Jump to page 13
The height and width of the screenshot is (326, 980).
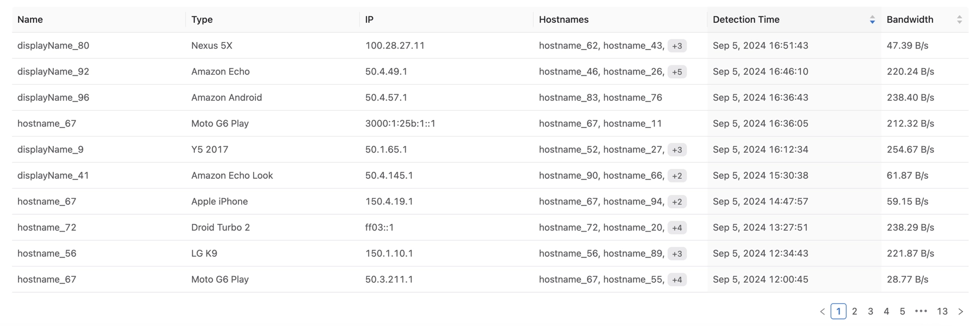click(x=942, y=311)
